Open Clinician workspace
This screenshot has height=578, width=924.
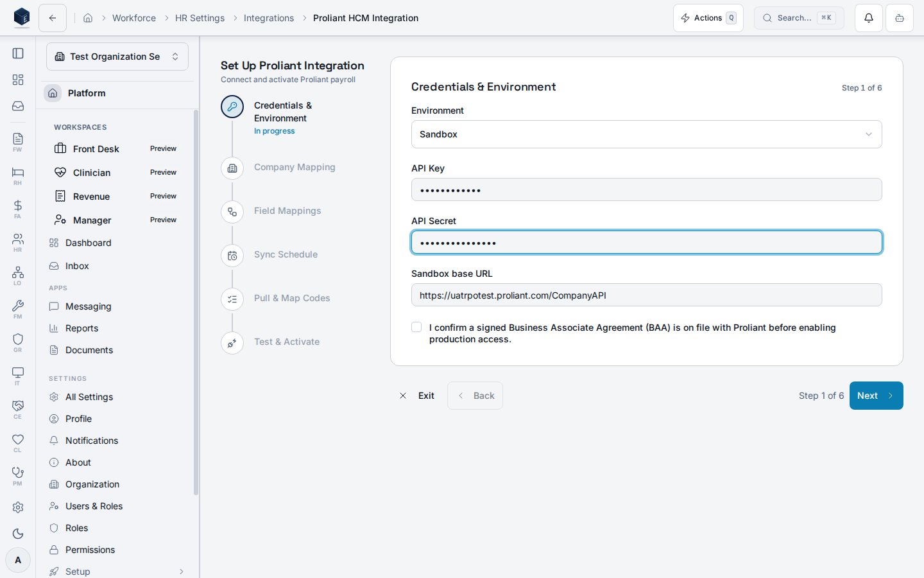(x=117, y=173)
